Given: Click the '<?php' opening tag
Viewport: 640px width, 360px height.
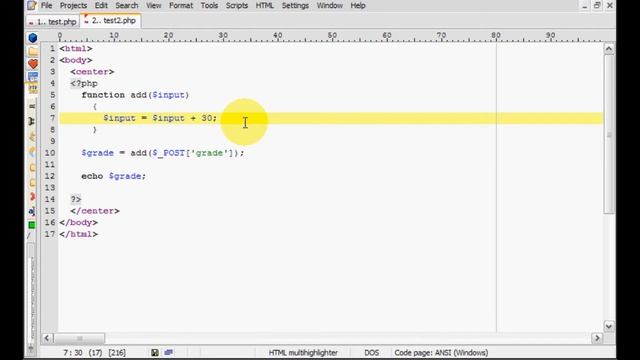Looking at the screenshot, I should pos(84,83).
